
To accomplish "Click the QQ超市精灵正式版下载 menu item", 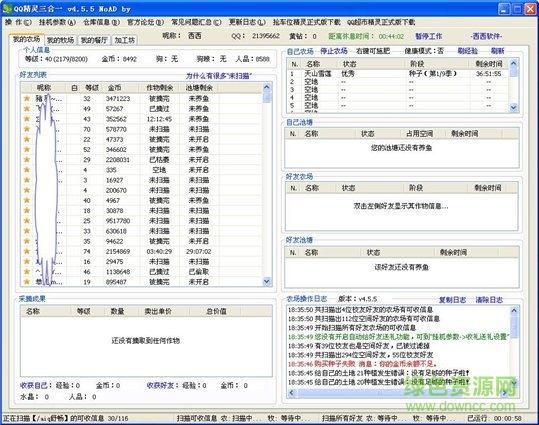I will pyautogui.click(x=381, y=22).
